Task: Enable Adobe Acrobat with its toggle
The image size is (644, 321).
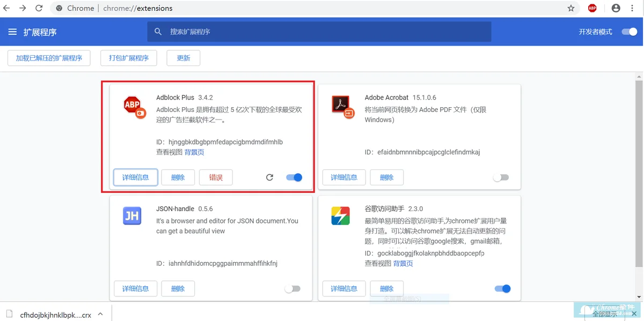Action: tap(501, 177)
